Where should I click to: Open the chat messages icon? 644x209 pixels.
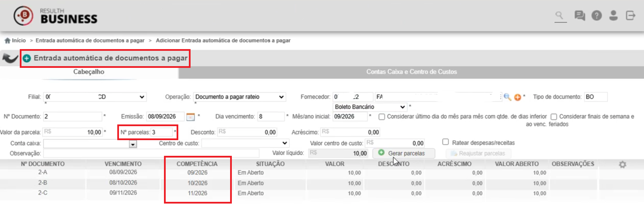tap(580, 15)
